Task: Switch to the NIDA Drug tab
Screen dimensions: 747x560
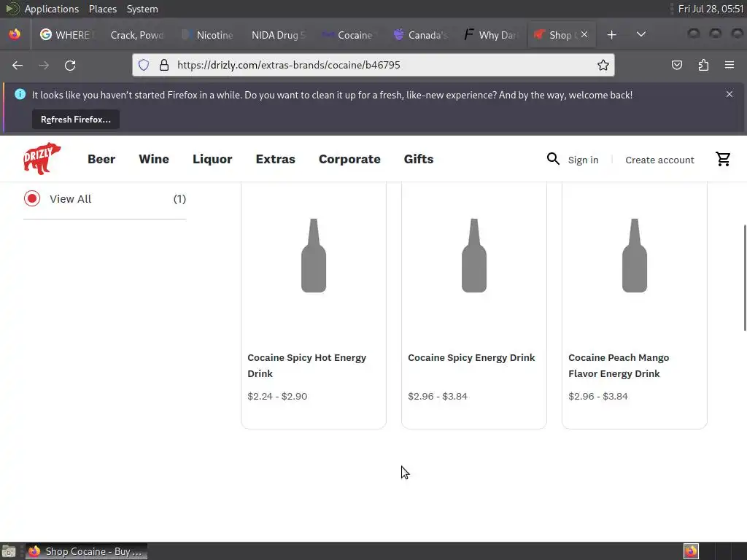Action: 278,35
